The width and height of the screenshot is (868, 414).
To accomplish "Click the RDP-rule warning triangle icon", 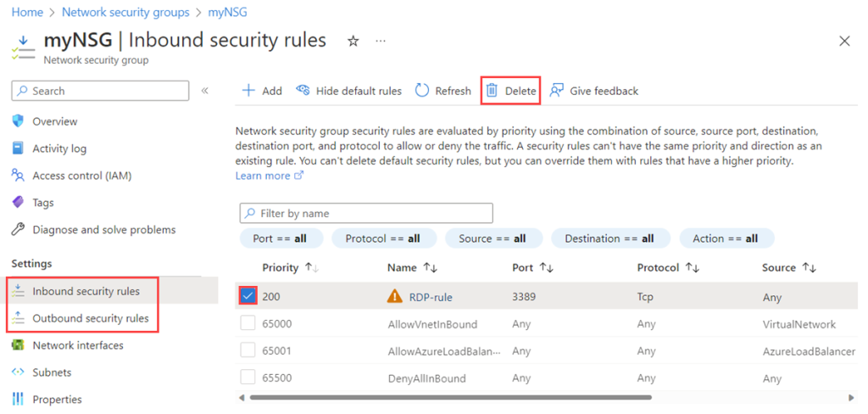I will click(395, 297).
